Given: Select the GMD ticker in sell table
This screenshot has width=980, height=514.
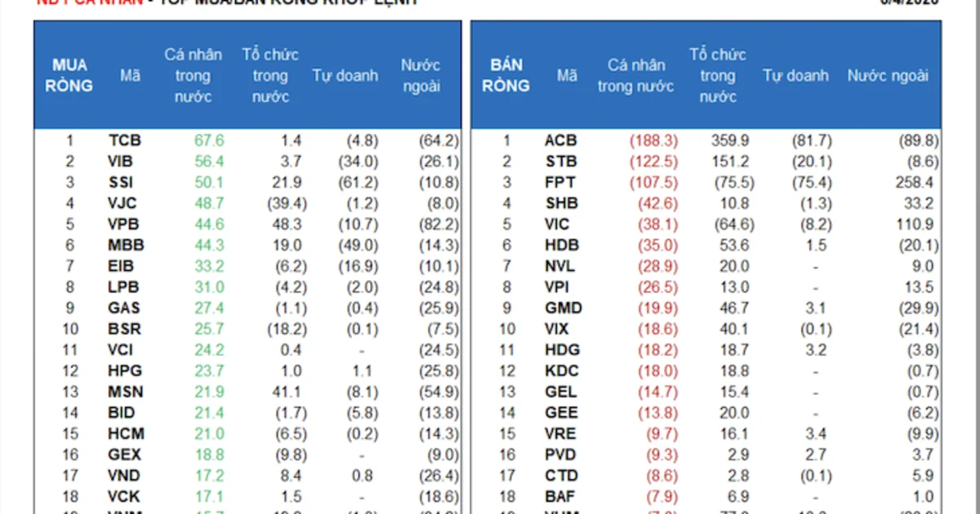Looking at the screenshot, I should tap(563, 308).
